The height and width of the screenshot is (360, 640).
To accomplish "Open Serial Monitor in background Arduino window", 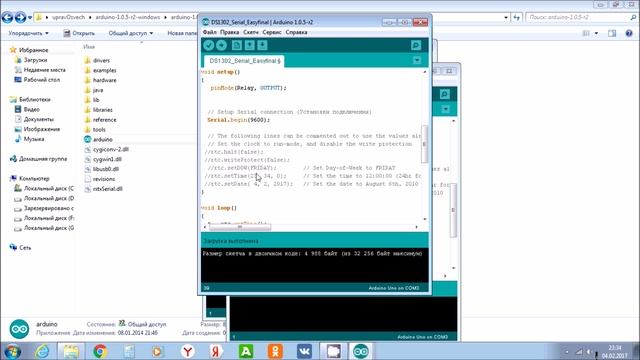I will pyautogui.click(x=444, y=94).
